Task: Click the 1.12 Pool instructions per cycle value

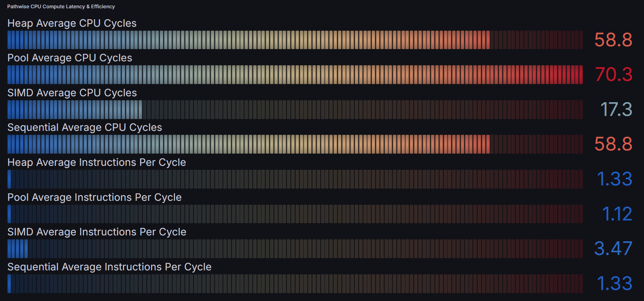Action: pos(617,214)
